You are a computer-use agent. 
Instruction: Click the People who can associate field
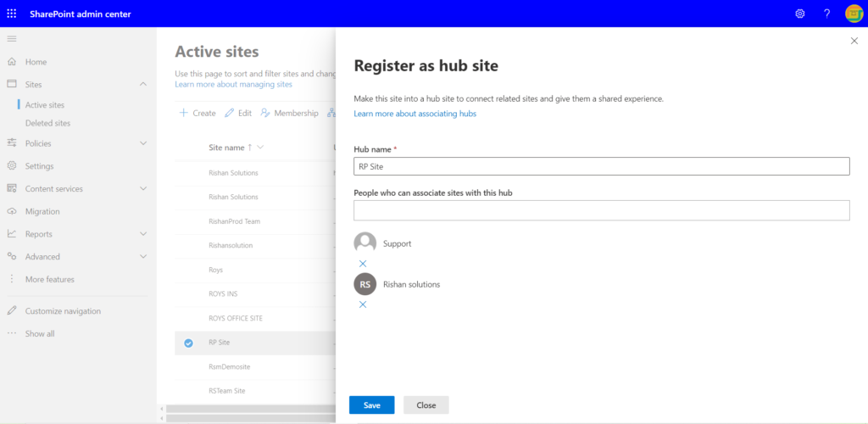(602, 210)
